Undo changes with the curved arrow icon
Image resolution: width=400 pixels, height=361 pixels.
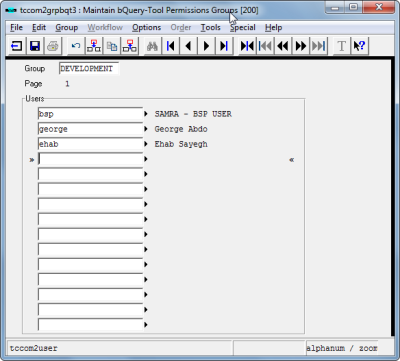(76, 46)
